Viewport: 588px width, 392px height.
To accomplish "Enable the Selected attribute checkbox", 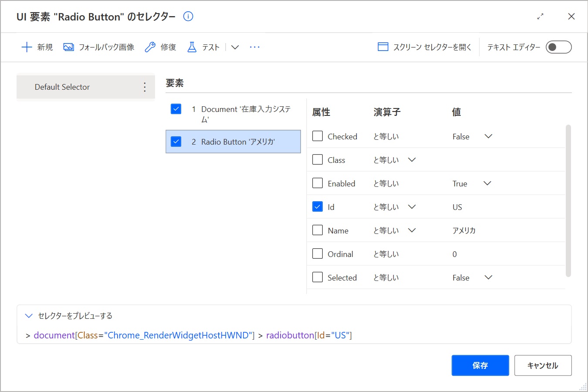I will [318, 277].
